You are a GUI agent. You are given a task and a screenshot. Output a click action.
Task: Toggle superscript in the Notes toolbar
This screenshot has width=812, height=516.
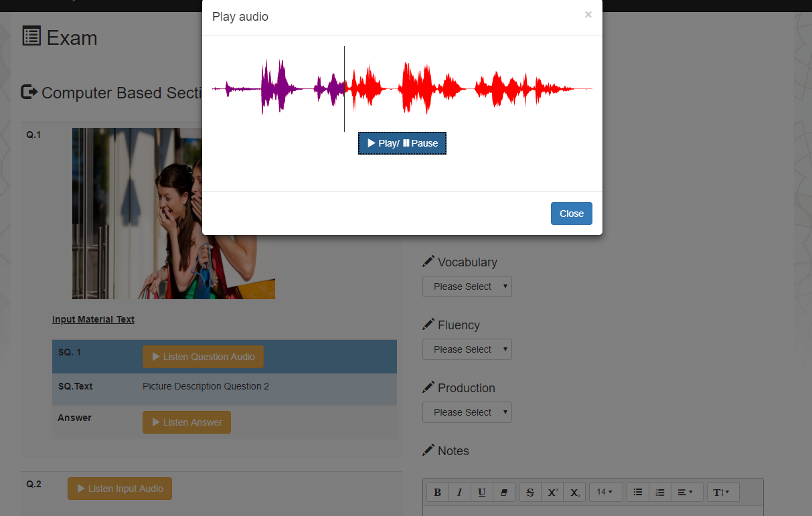coord(552,493)
